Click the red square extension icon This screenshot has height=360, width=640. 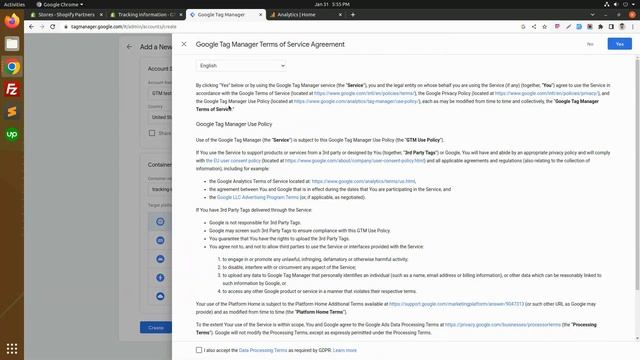click(x=590, y=27)
